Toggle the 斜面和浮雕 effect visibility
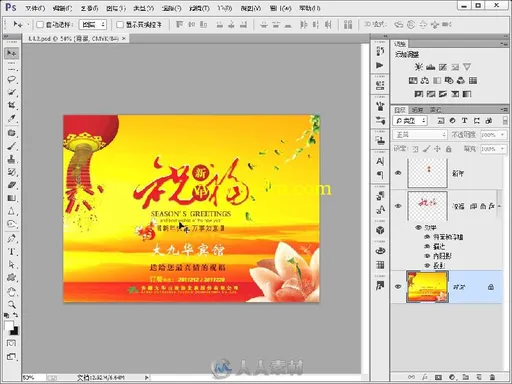Screen dimensions: 512x384 [x=427, y=237]
